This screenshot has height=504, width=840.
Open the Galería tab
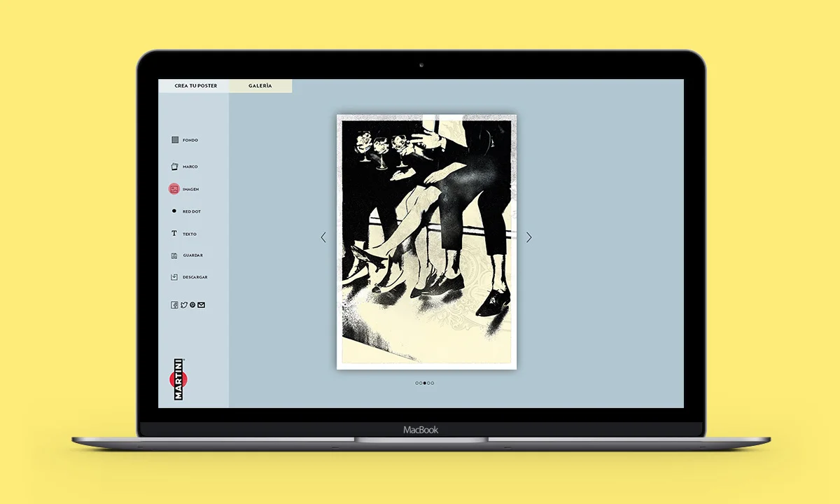point(260,86)
